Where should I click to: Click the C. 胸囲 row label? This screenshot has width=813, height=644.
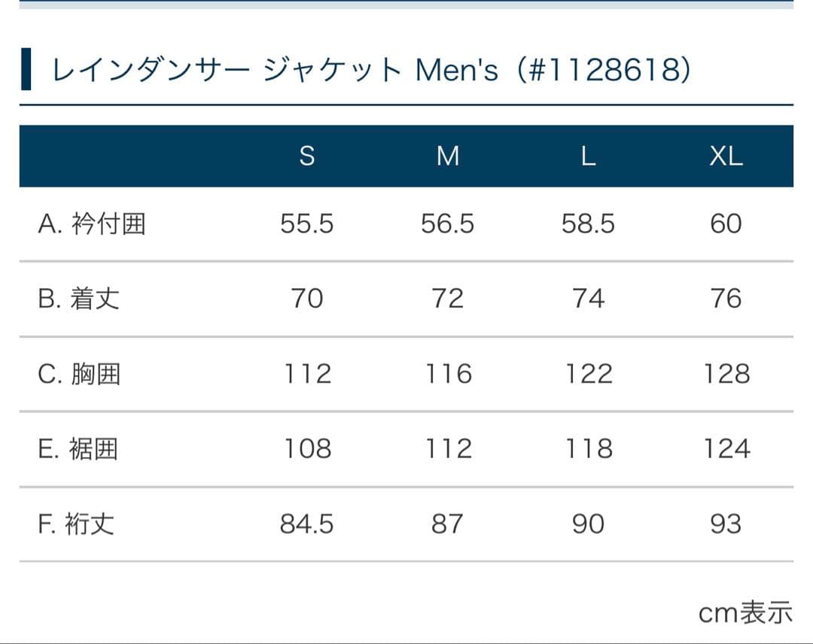79,374
